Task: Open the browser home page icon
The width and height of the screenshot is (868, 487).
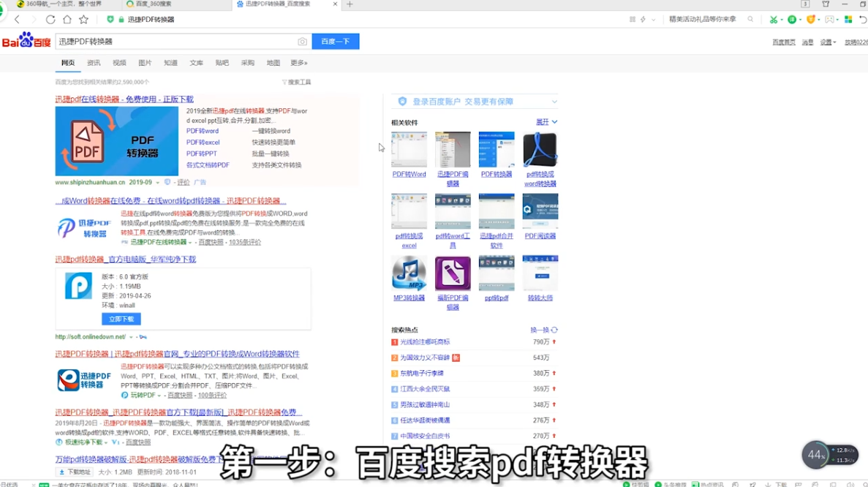Action: pyautogui.click(x=67, y=19)
